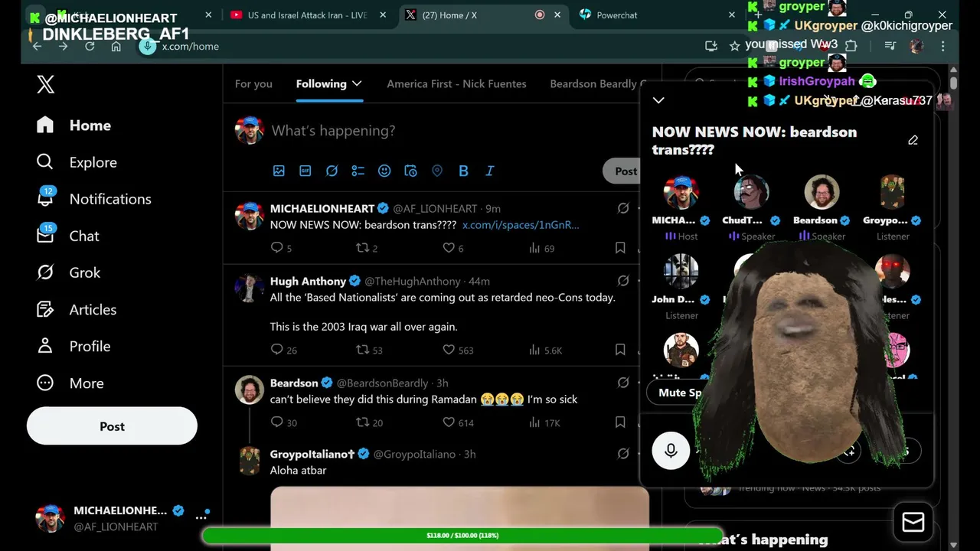Open account switcher three dots

201,517
